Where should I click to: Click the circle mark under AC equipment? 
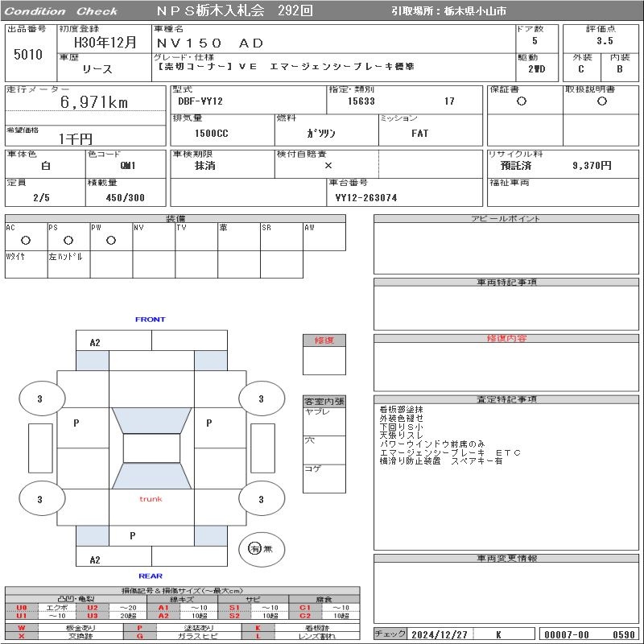pyautogui.click(x=26, y=240)
